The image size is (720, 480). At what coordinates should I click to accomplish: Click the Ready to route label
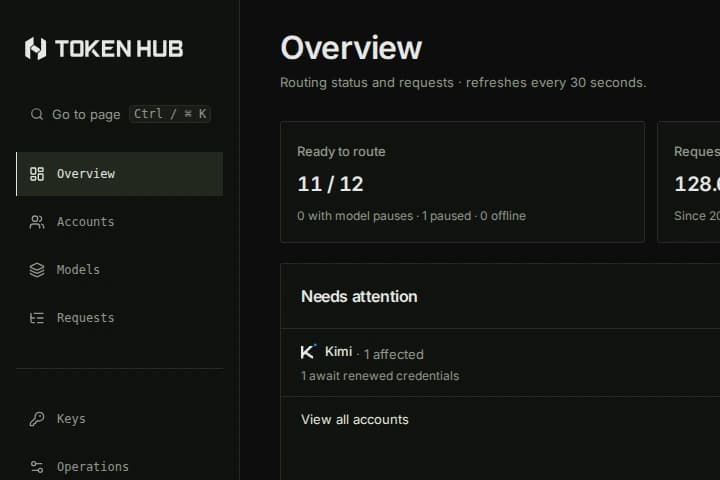point(341,152)
